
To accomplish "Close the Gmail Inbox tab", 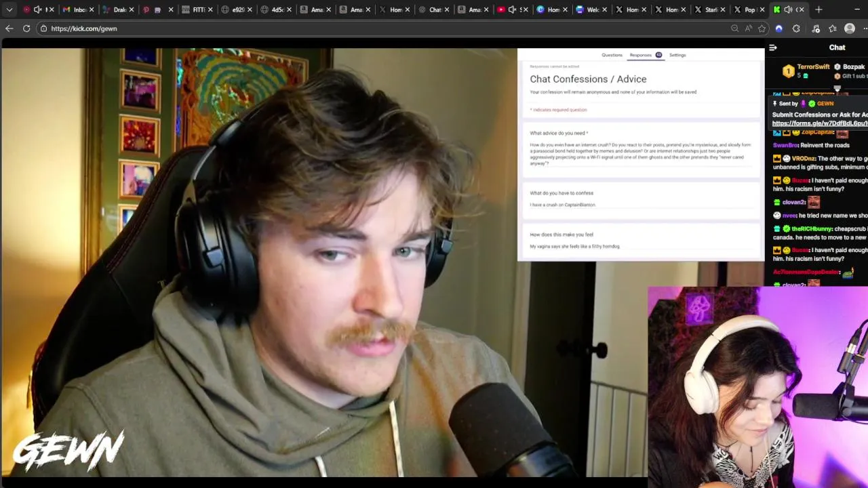I will pyautogui.click(x=91, y=9).
